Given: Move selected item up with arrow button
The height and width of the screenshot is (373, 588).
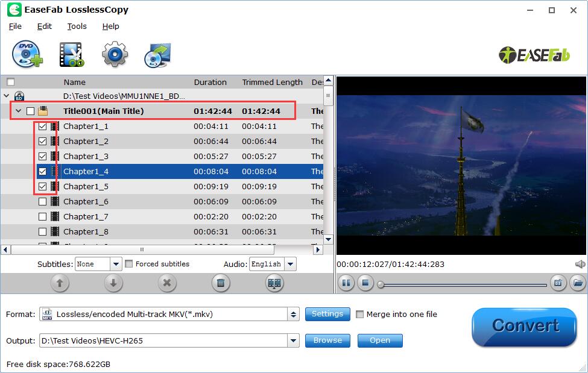Looking at the screenshot, I should 60,283.
